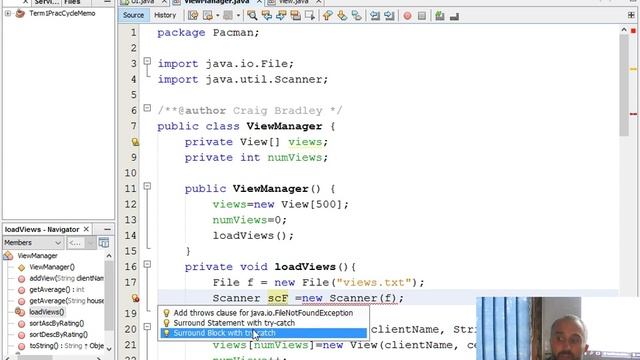
Task: Find next occurrence icon
Action: (281, 16)
